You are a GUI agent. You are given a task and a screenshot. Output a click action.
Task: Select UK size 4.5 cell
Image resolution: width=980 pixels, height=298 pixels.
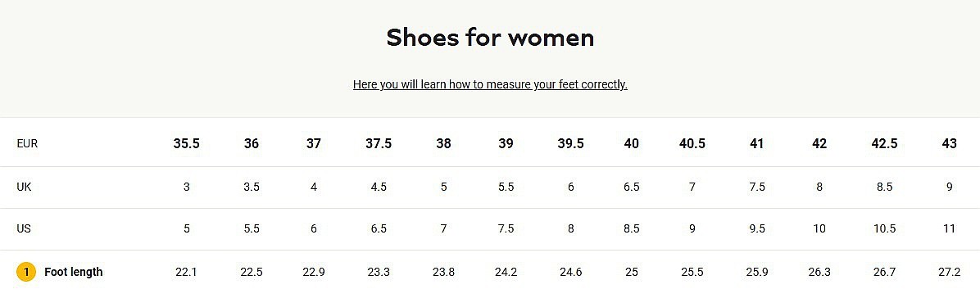(x=379, y=187)
